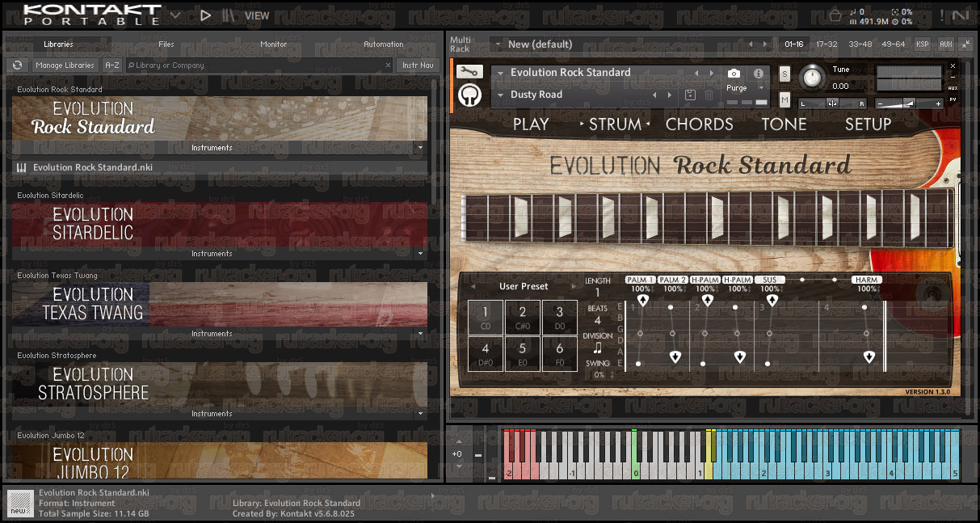The image size is (980, 523).
Task: Save the snapshot with the disk icon
Action: pyautogui.click(x=690, y=95)
